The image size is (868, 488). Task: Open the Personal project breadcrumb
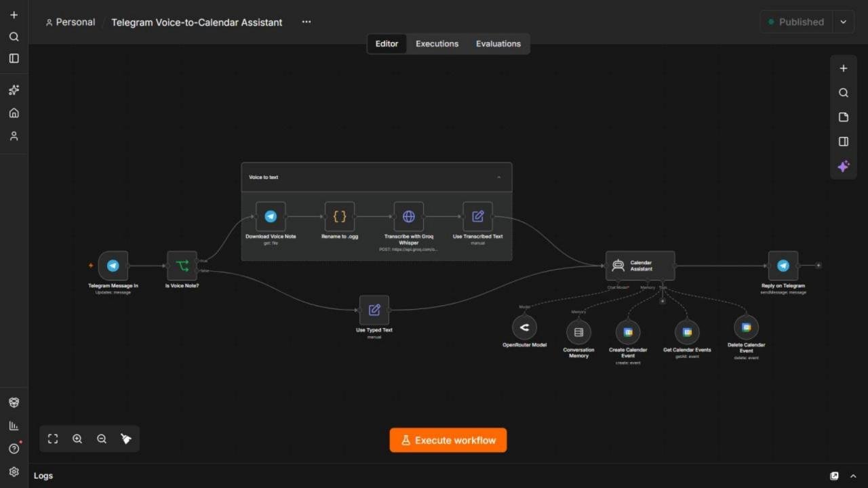71,22
